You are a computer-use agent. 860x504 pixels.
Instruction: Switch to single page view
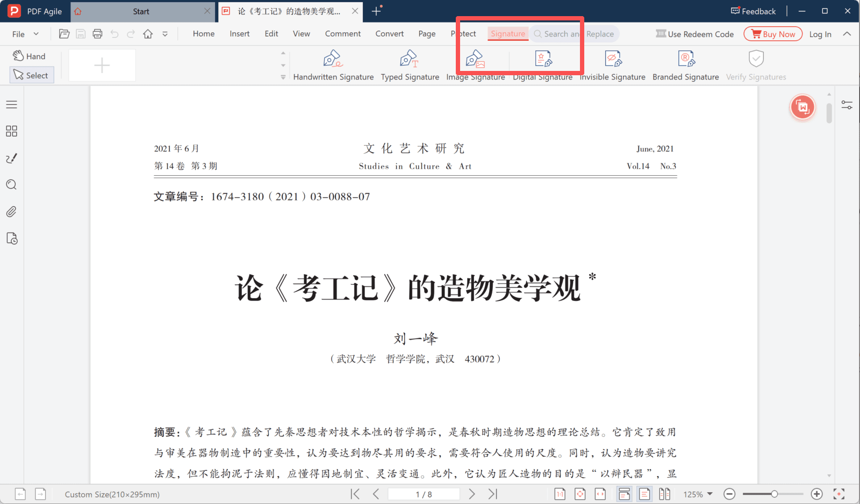click(x=644, y=494)
